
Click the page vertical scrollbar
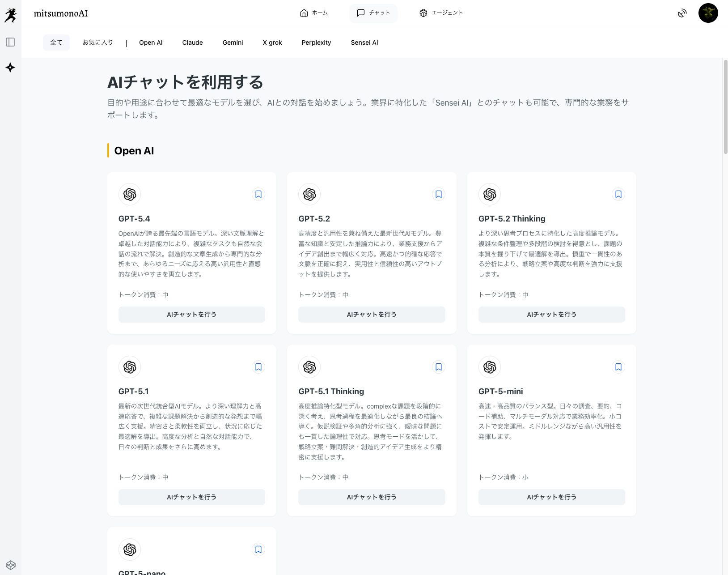click(725, 107)
